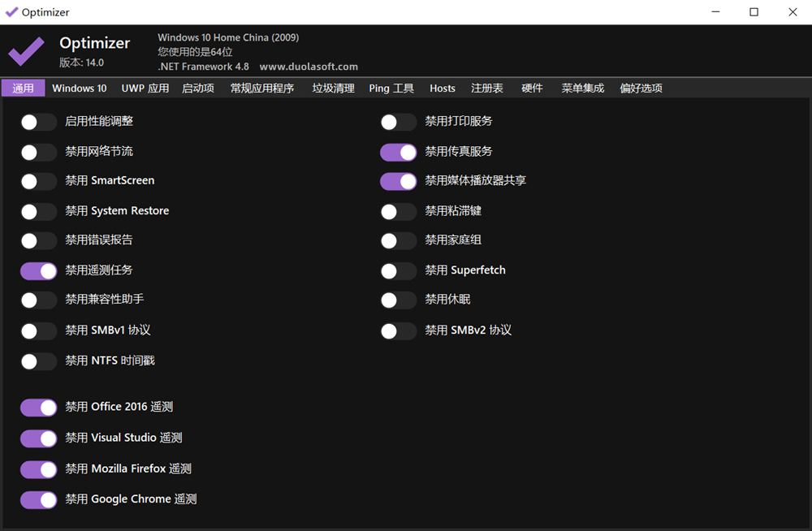Screen dimensions: 812x531
Task: Enable the 启用性能调整 toggle
Action: pyautogui.click(x=38, y=123)
